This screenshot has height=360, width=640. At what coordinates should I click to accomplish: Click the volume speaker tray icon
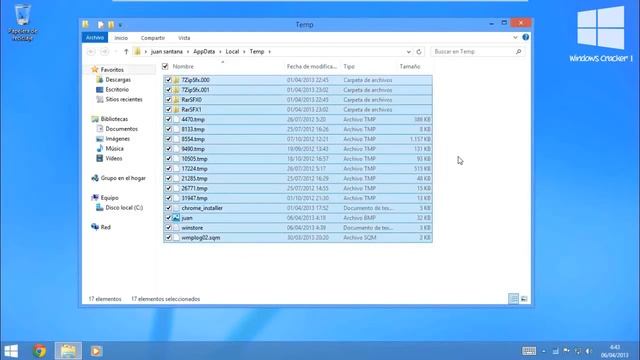(589, 351)
